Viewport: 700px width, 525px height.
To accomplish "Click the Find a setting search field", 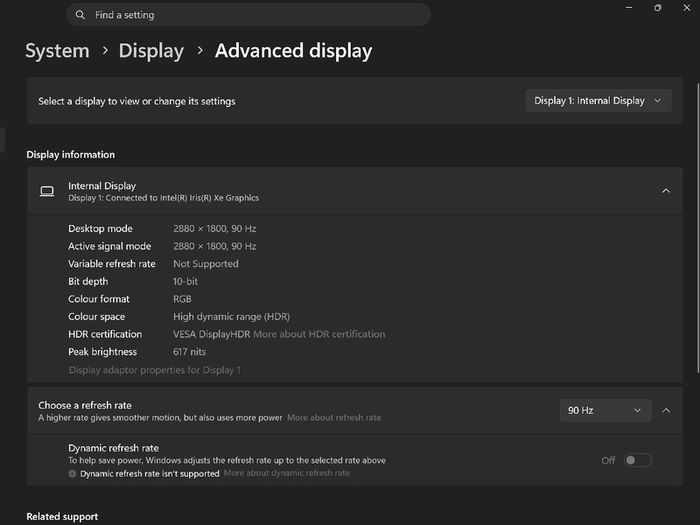I will pos(248,15).
